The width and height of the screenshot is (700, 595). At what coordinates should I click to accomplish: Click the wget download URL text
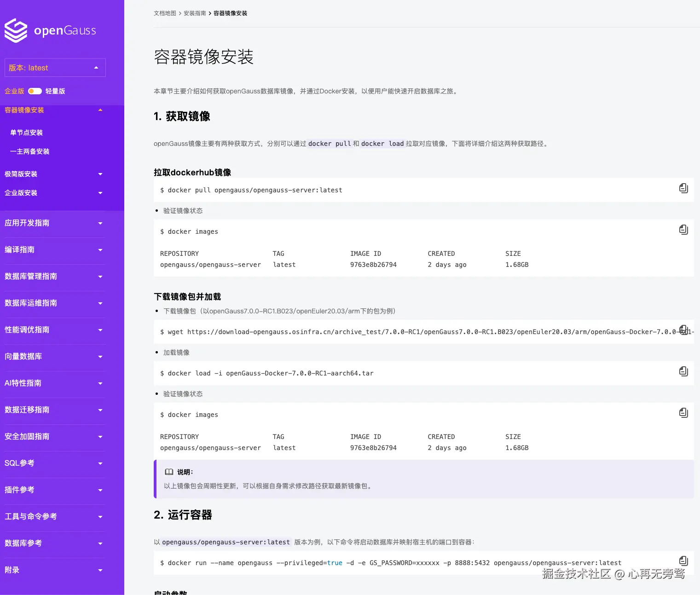[x=440, y=332]
